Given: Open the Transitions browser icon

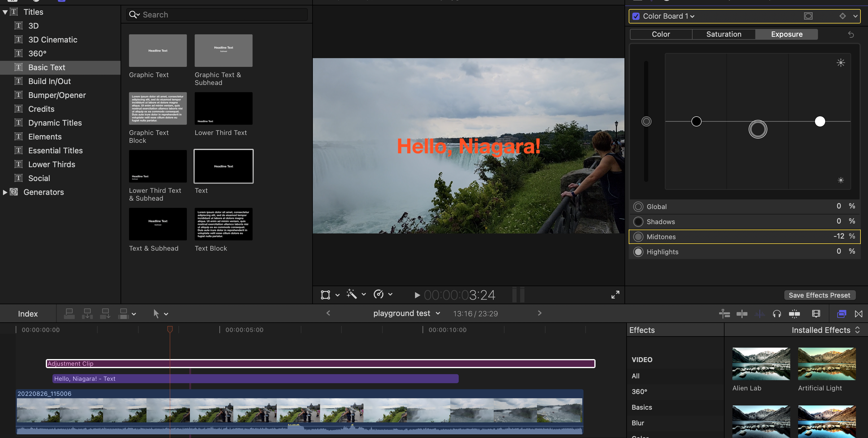Looking at the screenshot, I should (x=859, y=314).
